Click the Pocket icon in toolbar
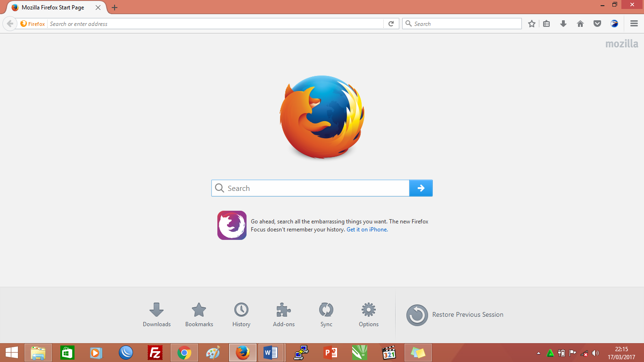Viewport: 644px width, 362px height. coord(597,24)
